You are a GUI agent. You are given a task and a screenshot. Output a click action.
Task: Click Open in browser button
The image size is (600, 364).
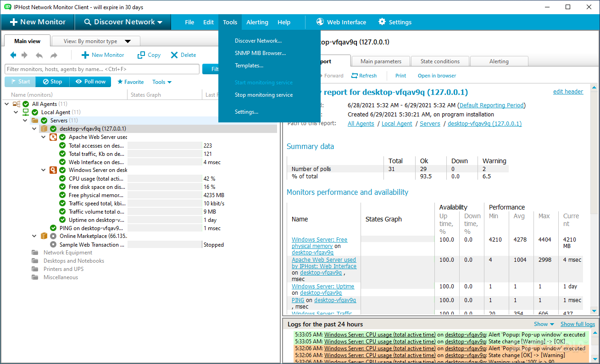point(437,76)
